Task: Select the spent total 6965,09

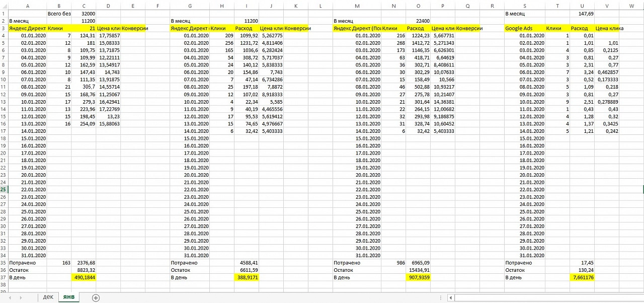Action: (419, 263)
